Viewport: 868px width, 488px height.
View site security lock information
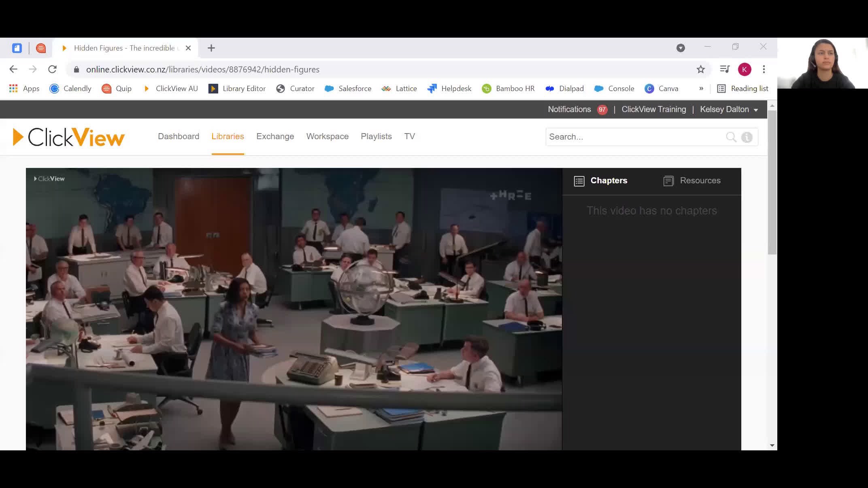(77, 70)
